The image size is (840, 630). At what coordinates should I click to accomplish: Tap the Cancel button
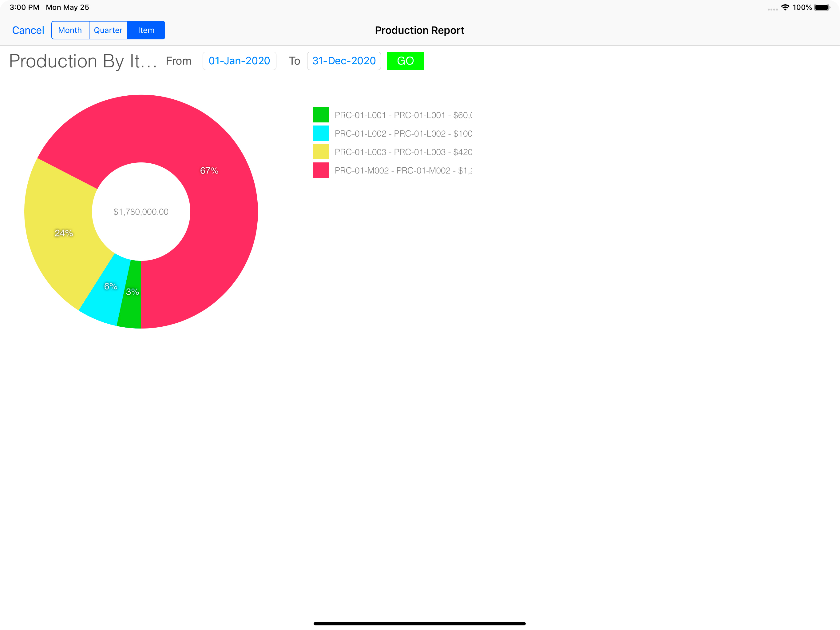tap(28, 30)
